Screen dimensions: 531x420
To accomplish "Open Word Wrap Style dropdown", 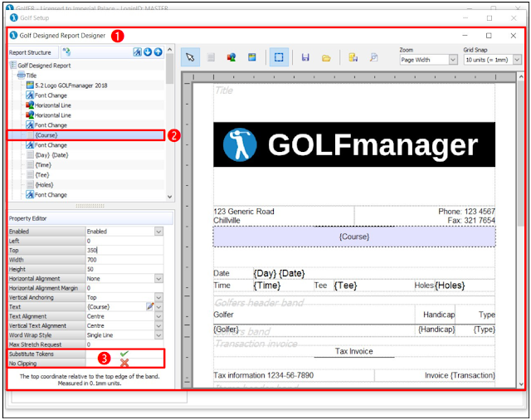I will tap(158, 335).
